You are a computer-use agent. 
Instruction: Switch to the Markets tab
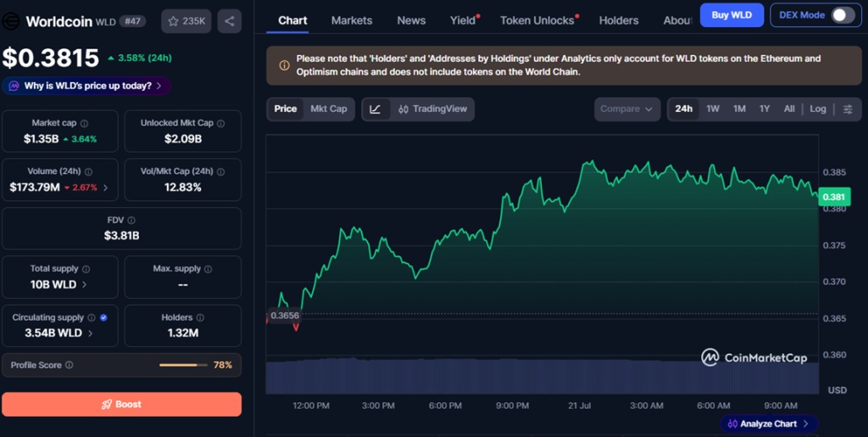352,20
